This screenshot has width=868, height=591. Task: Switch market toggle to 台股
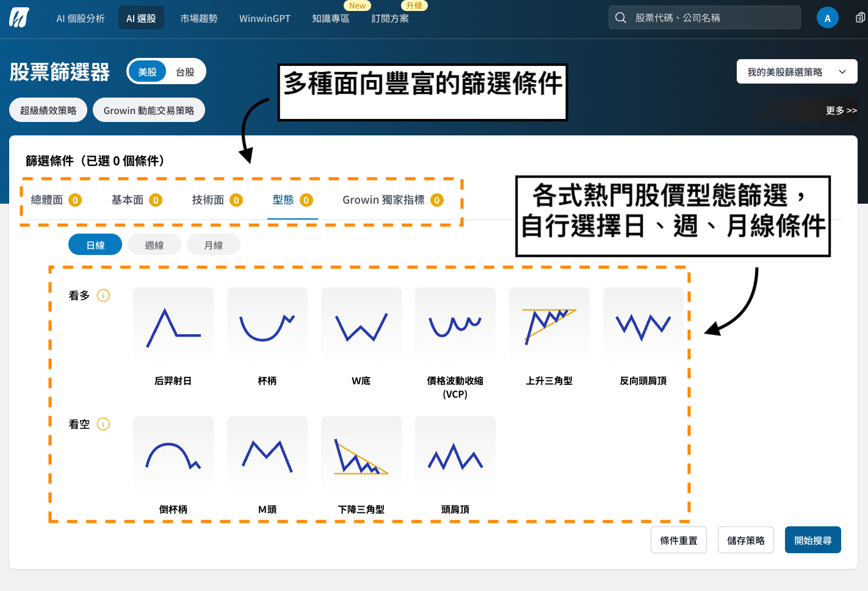tap(185, 72)
